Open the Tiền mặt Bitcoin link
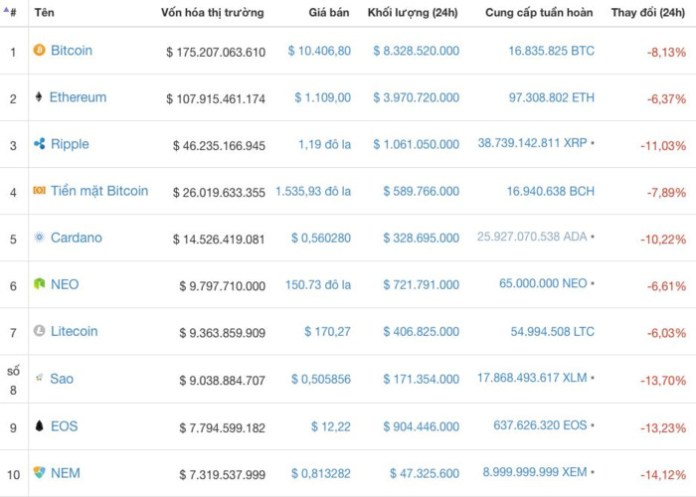The height and width of the screenshot is (497, 696). [99, 191]
